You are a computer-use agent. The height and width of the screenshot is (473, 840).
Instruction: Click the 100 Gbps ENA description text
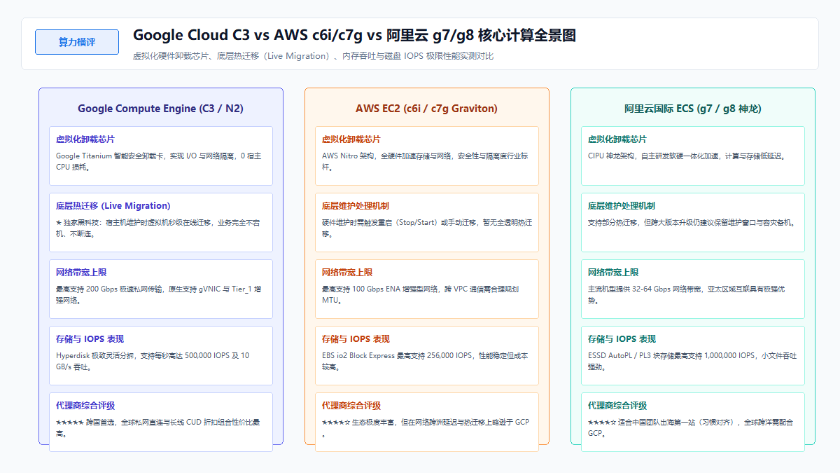(421, 295)
